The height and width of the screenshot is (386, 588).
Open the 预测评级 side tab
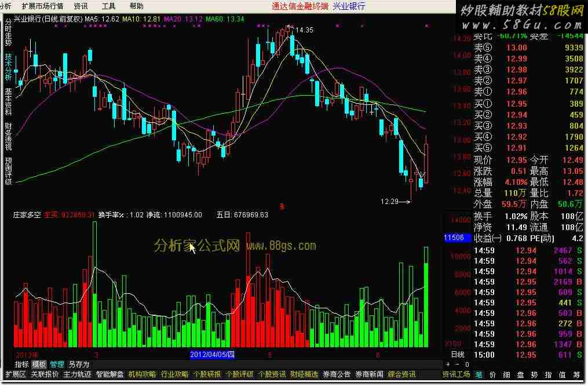pos(8,171)
